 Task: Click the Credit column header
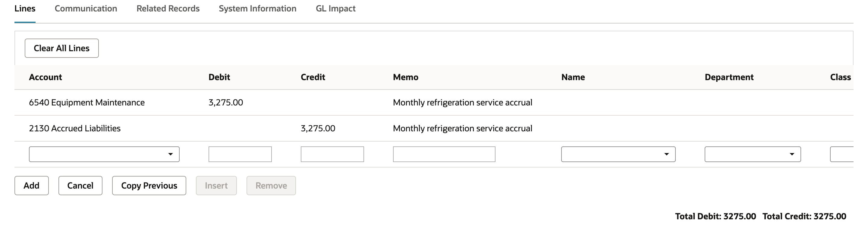tap(313, 77)
